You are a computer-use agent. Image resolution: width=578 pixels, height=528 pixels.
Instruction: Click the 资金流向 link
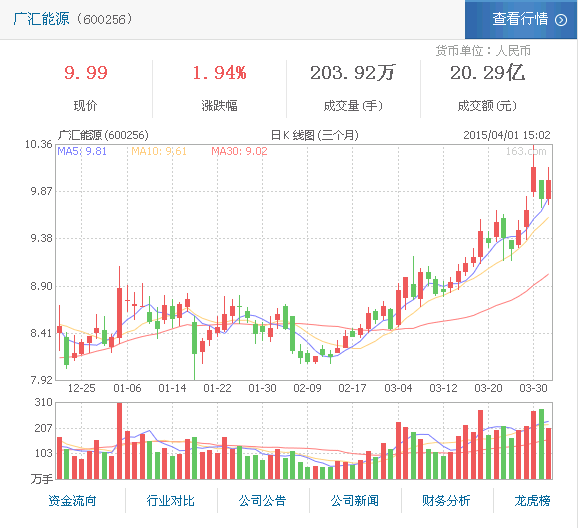72,501
